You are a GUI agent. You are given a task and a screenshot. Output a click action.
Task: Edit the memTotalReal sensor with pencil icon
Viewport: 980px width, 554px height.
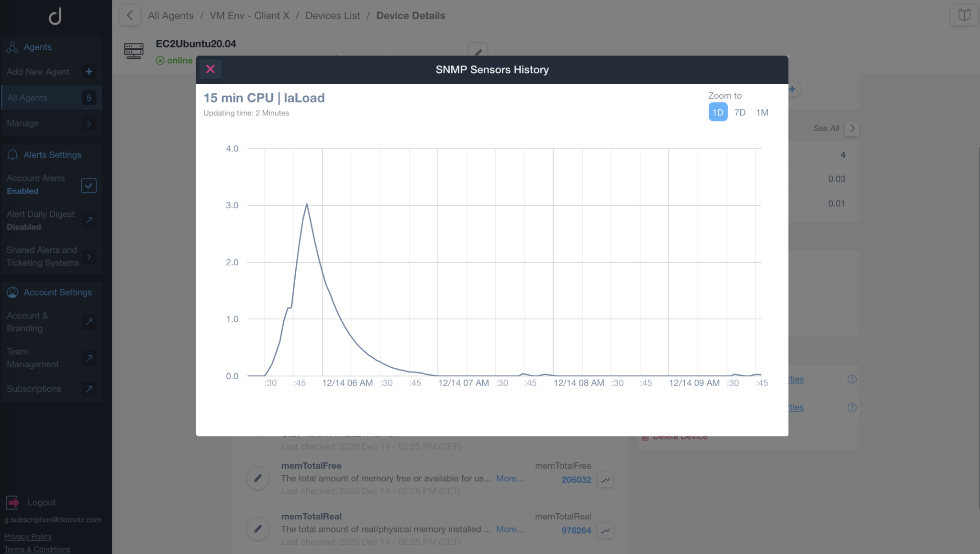tap(258, 529)
